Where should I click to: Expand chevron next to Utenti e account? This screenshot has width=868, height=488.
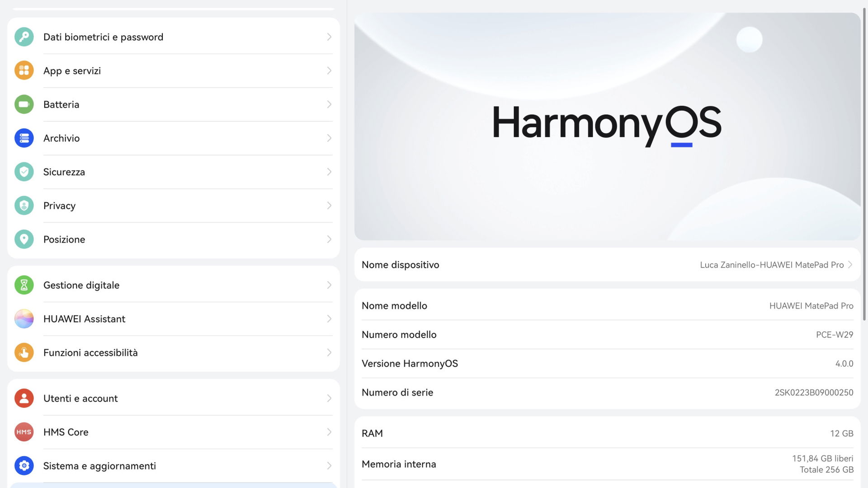pos(329,399)
